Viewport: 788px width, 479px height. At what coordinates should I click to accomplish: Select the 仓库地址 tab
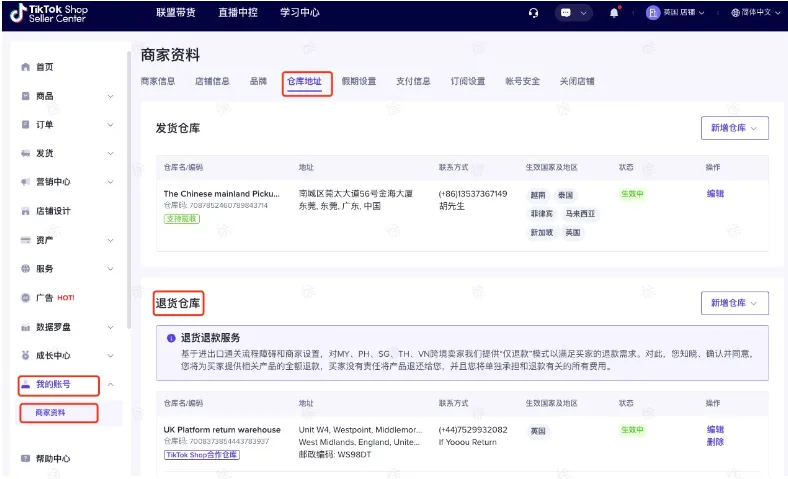(x=305, y=81)
